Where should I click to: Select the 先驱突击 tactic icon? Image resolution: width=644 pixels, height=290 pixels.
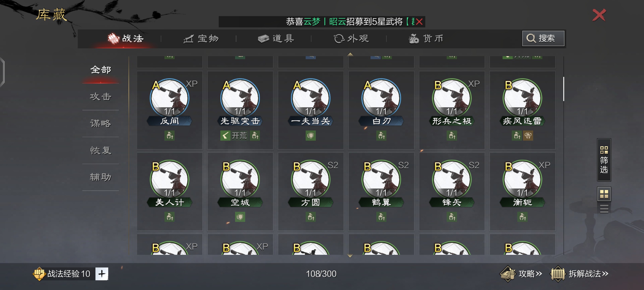240,98
